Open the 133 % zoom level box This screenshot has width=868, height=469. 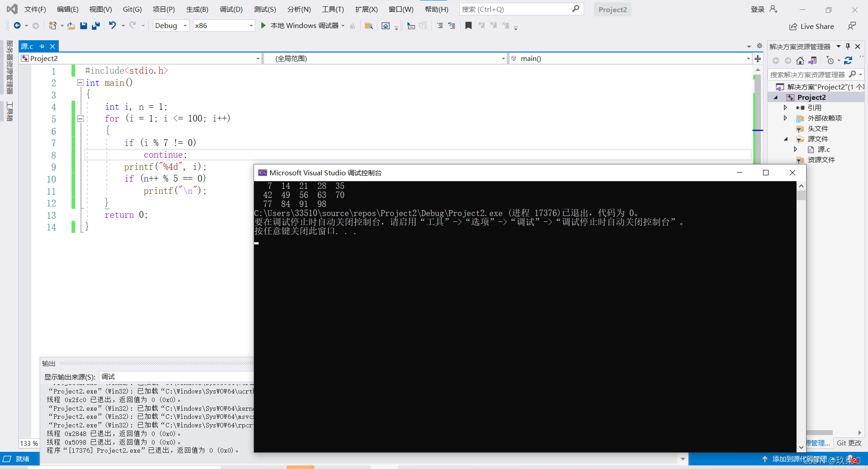[29, 443]
